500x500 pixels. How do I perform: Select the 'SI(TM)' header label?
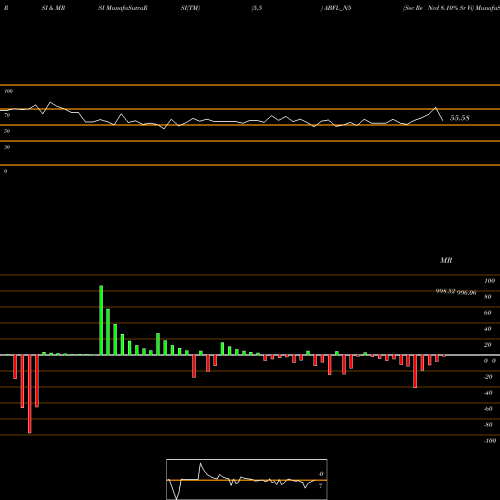pos(190,8)
